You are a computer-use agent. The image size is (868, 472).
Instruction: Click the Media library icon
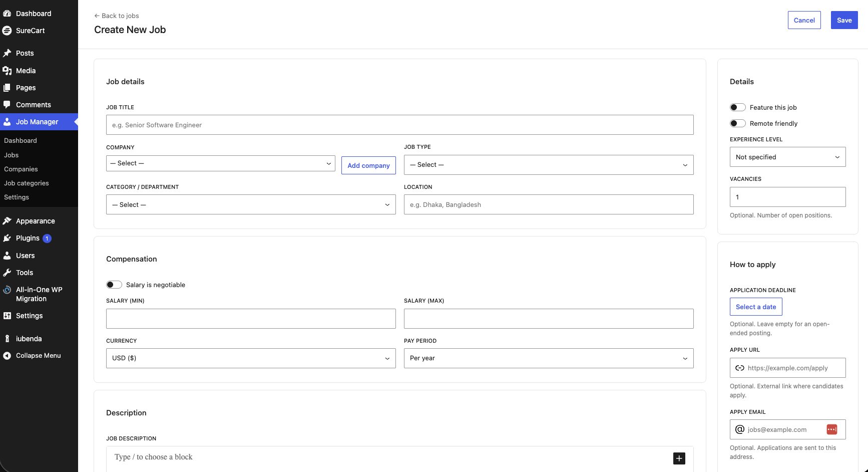click(x=7, y=71)
